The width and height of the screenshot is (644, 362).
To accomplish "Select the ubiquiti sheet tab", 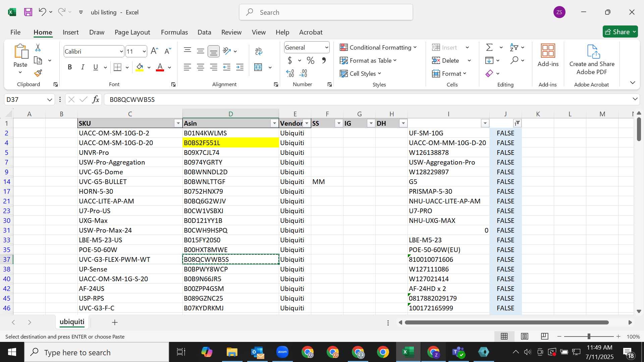I will [72, 322].
